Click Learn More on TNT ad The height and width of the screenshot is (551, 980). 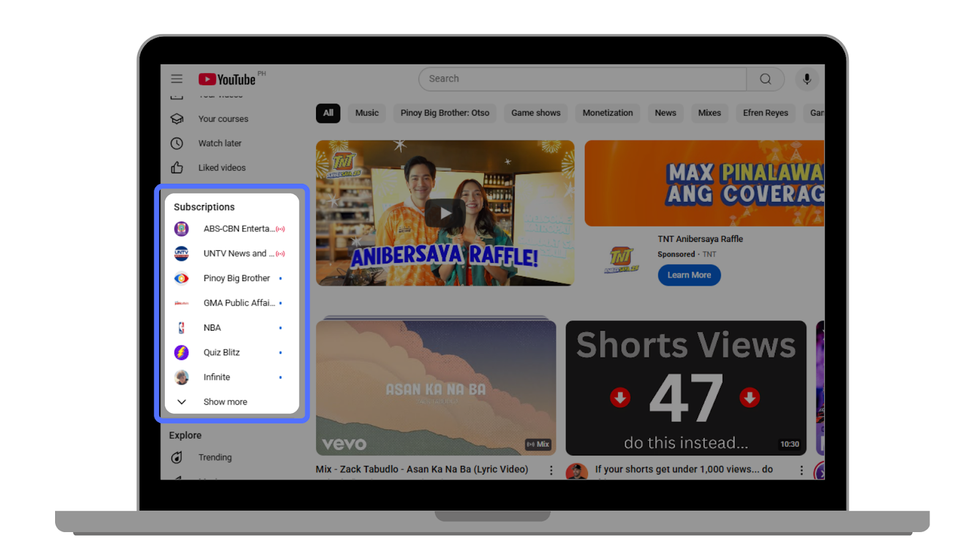[689, 275]
